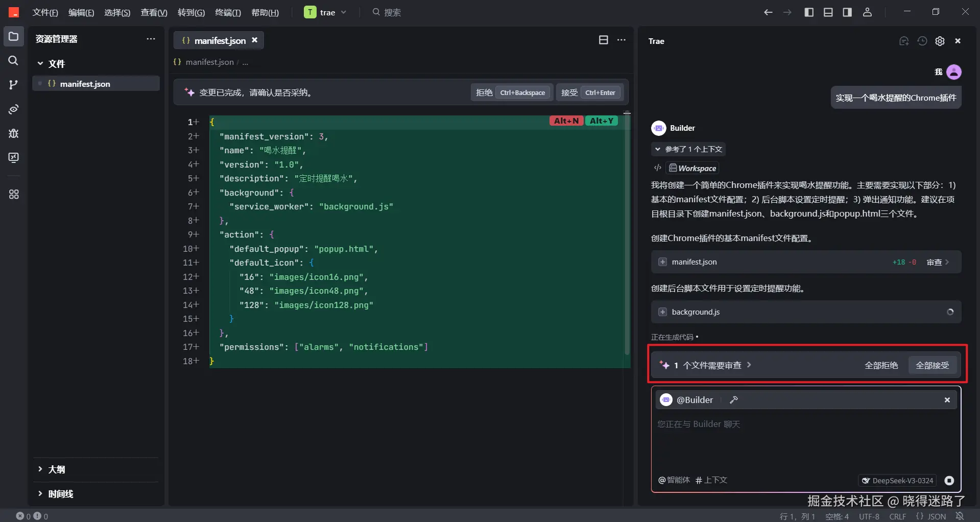Viewport: 980px width, 522px height.
Task: Click 全部拒绝 to reject all changes
Action: coord(881,365)
